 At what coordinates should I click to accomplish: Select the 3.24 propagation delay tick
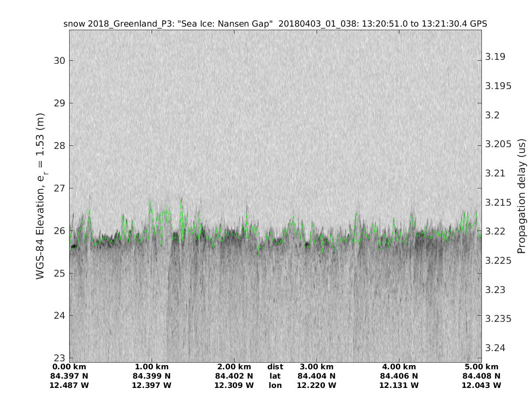495,348
